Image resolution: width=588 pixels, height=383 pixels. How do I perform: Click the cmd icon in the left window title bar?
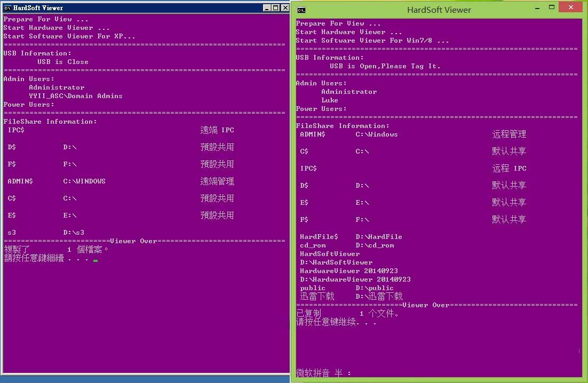tap(7, 7)
